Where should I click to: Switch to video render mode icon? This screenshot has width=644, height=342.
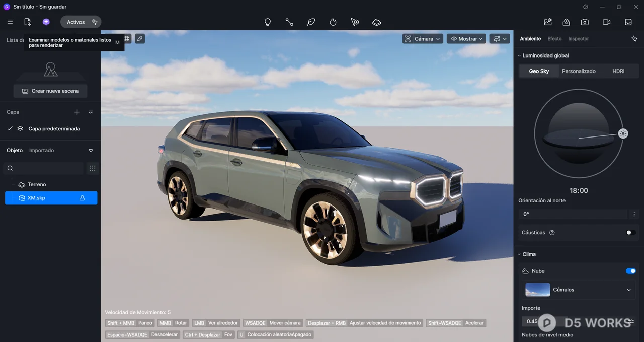(x=606, y=22)
